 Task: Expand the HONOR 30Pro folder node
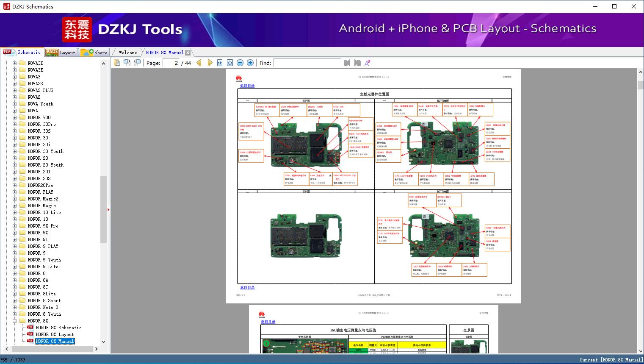tap(15, 124)
